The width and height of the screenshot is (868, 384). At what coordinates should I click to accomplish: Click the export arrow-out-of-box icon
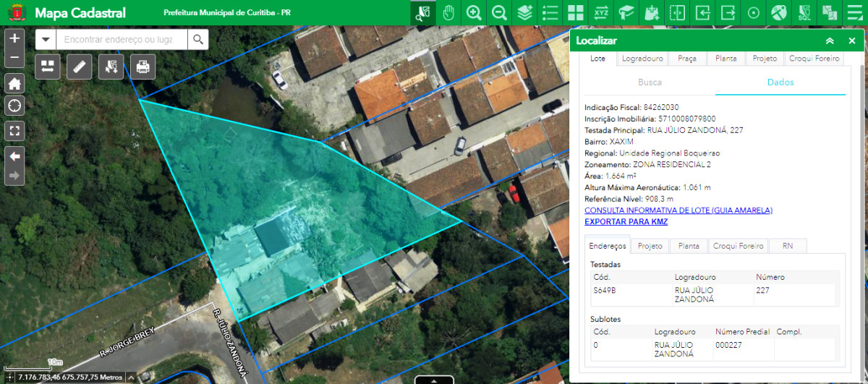pos(728,12)
